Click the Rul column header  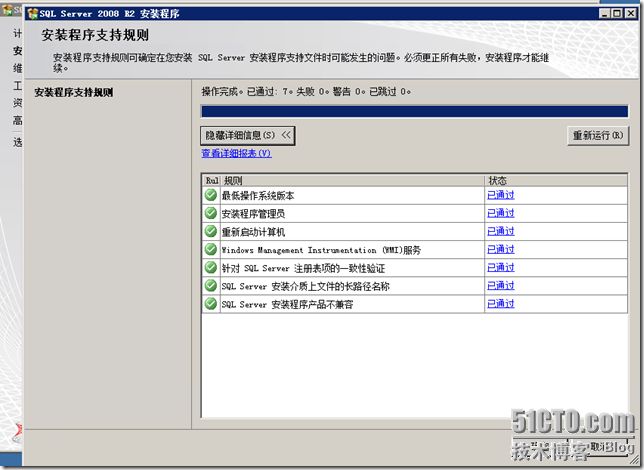click(212, 180)
